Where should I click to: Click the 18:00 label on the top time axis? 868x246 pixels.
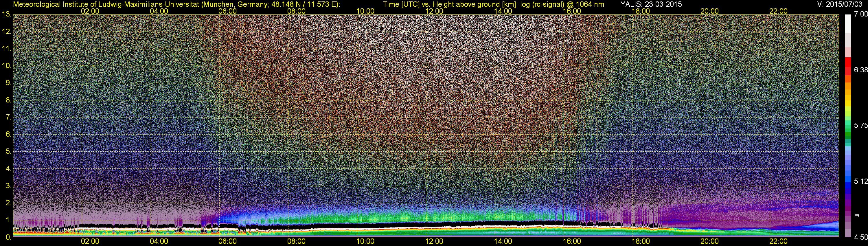click(641, 11)
